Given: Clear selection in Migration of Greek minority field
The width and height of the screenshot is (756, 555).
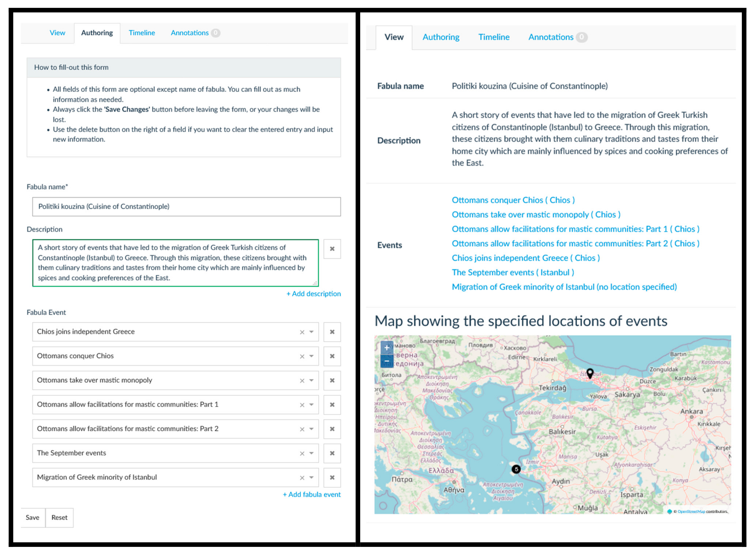Looking at the screenshot, I should 302,478.
